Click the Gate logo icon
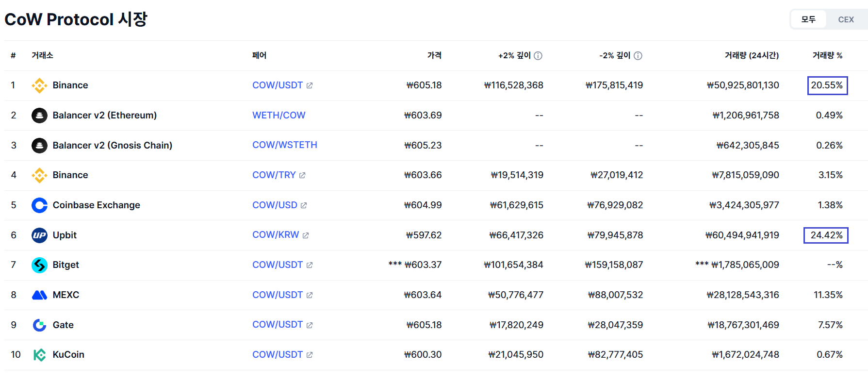868x382 pixels. click(x=39, y=325)
